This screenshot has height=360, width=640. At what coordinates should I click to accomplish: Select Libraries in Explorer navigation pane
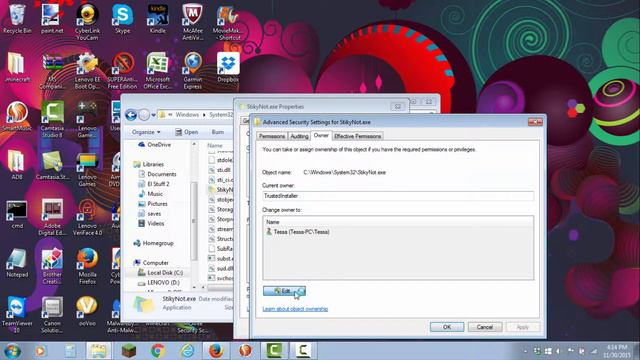click(x=149, y=164)
